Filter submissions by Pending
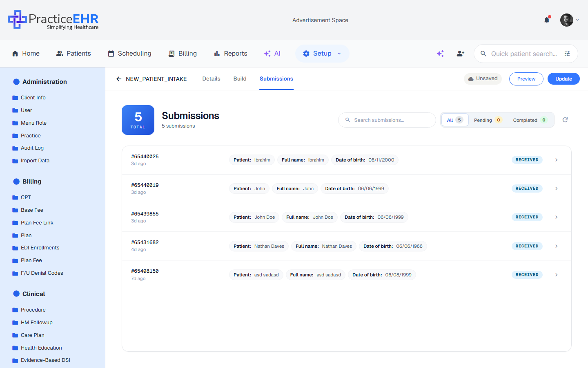Image resolution: width=588 pixels, height=368 pixels. (x=488, y=120)
